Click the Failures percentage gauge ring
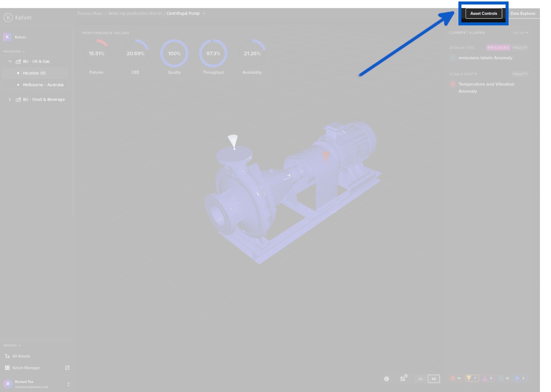This screenshot has width=551, height=392. point(96,53)
